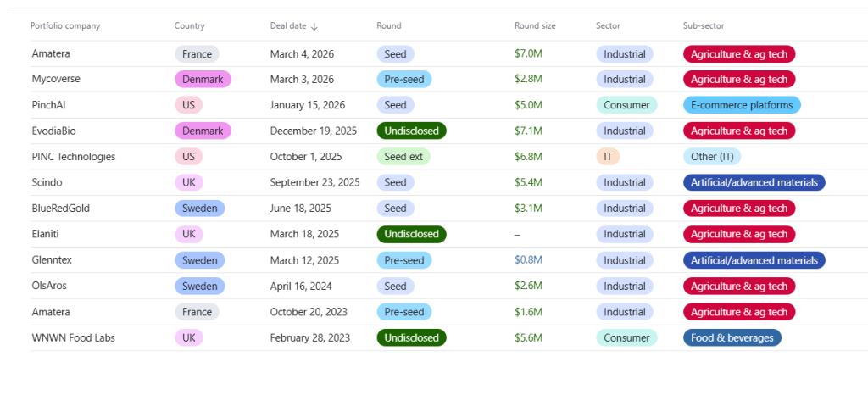This screenshot has width=868, height=395.
Task: Click the sort arrow beside Deal date
Action: [314, 26]
